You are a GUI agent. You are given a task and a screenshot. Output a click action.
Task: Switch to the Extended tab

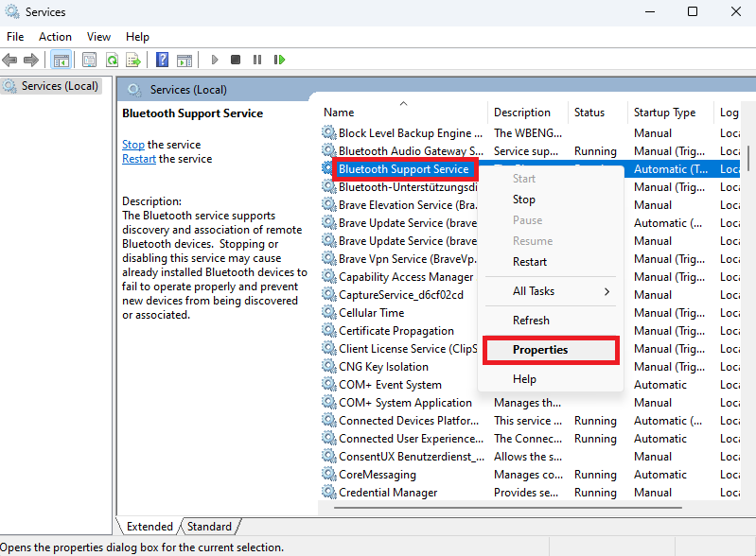tap(149, 526)
